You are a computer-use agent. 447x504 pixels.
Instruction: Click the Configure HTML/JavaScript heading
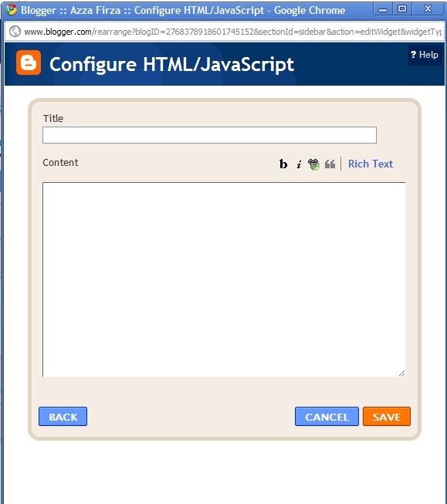[171, 64]
